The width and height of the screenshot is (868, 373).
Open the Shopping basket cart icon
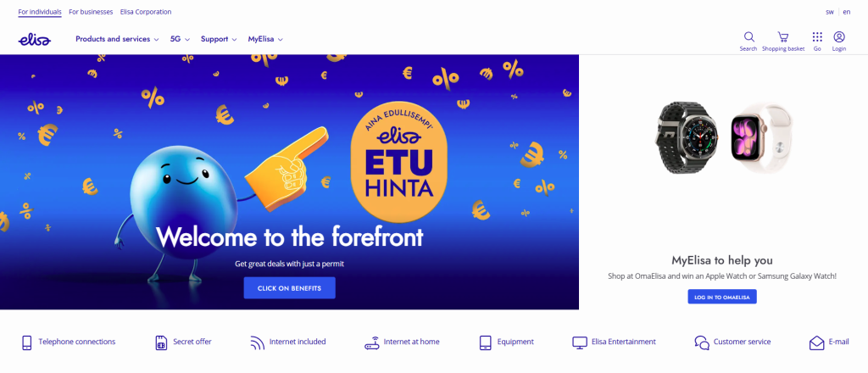782,37
